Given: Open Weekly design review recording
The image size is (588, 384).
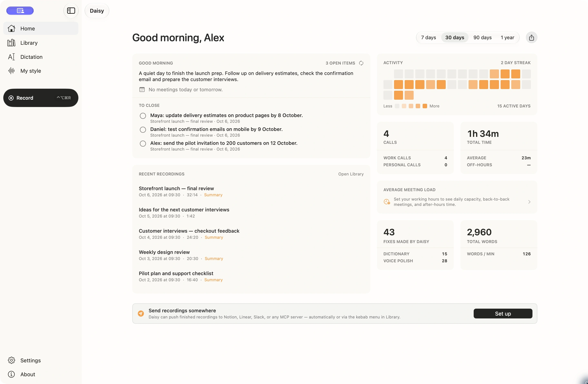Looking at the screenshot, I should (164, 252).
